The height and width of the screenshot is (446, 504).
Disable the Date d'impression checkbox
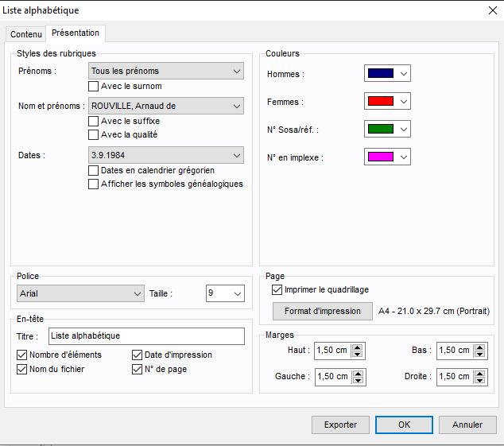point(138,355)
